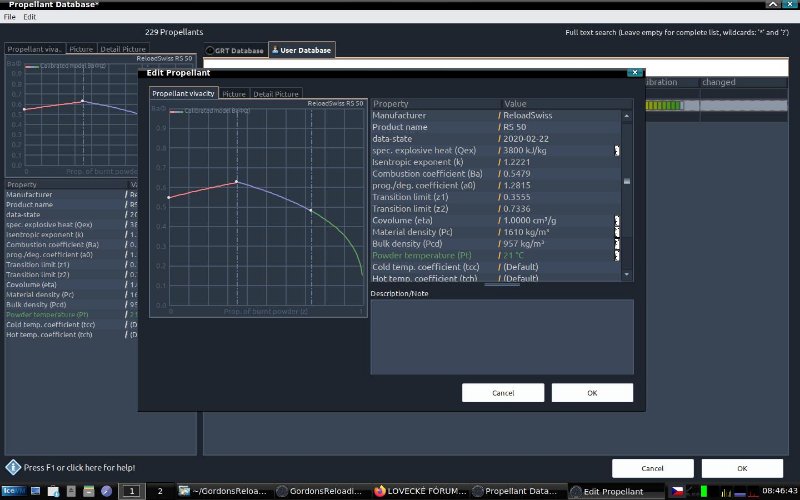
Task: Switch to workspace 2 in taskbar
Action: pyautogui.click(x=159, y=491)
